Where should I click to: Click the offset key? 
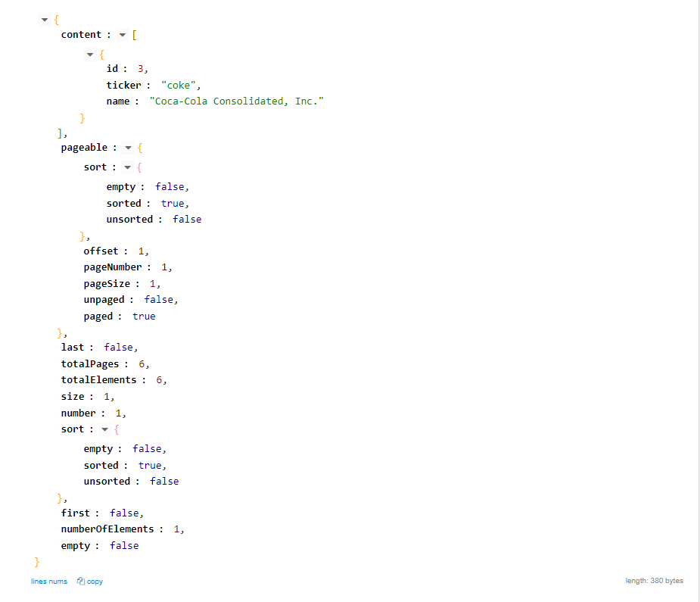(x=101, y=251)
